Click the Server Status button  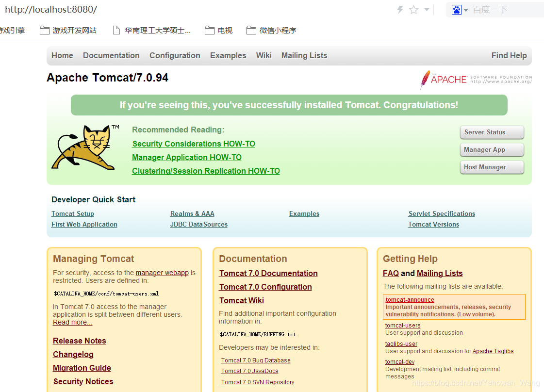tap(492, 132)
